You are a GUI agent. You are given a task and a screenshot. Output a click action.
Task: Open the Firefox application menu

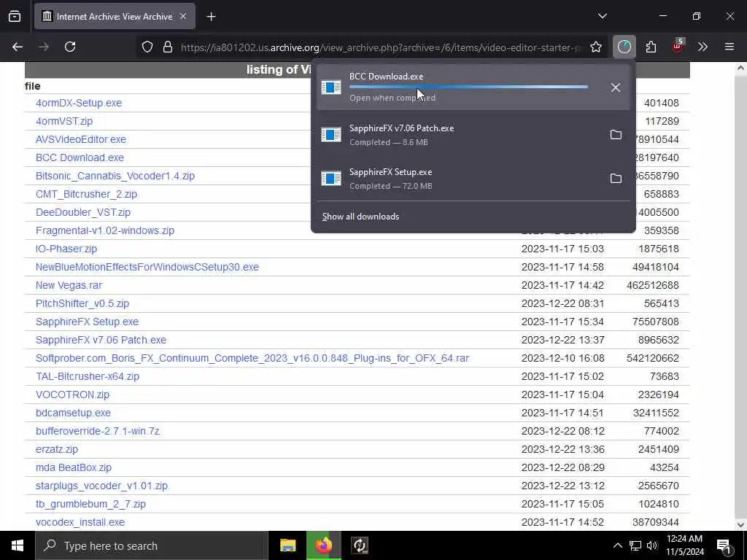pyautogui.click(x=729, y=47)
